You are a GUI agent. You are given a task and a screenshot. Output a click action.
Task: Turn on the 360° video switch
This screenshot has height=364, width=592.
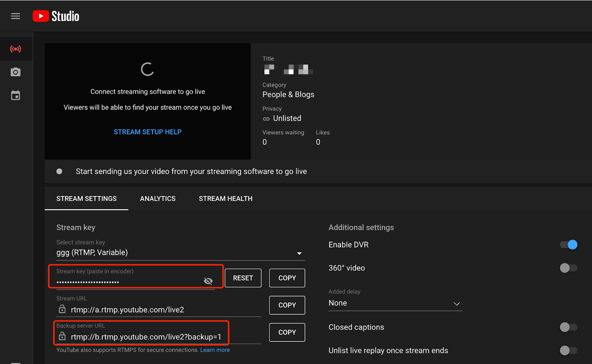click(568, 268)
